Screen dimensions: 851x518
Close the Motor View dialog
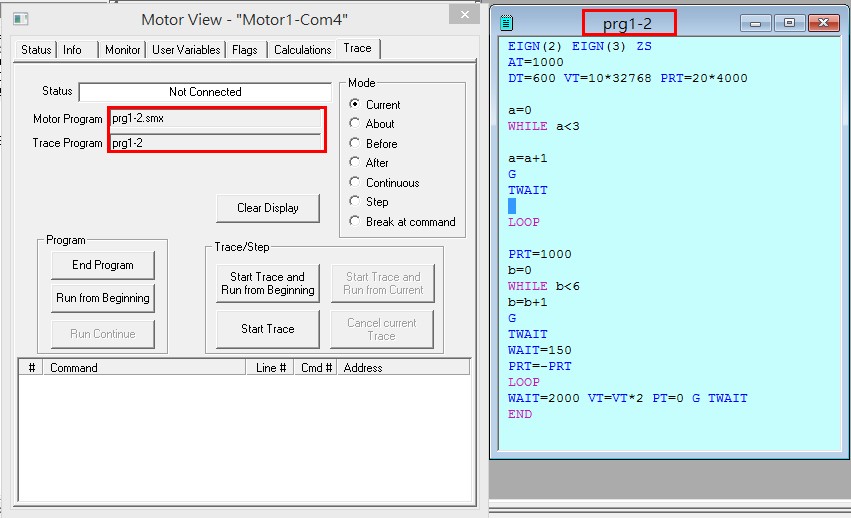pos(464,15)
